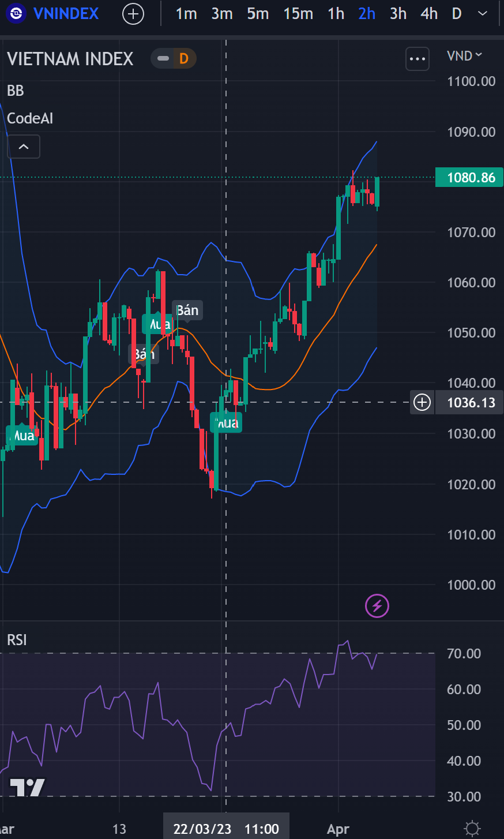The image size is (504, 839).
Task: Switch to 3h timeframe
Action: point(398,13)
